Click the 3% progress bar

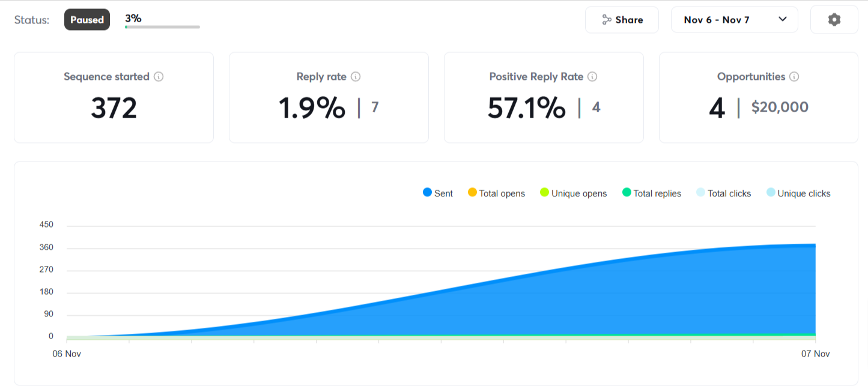pyautogui.click(x=162, y=26)
